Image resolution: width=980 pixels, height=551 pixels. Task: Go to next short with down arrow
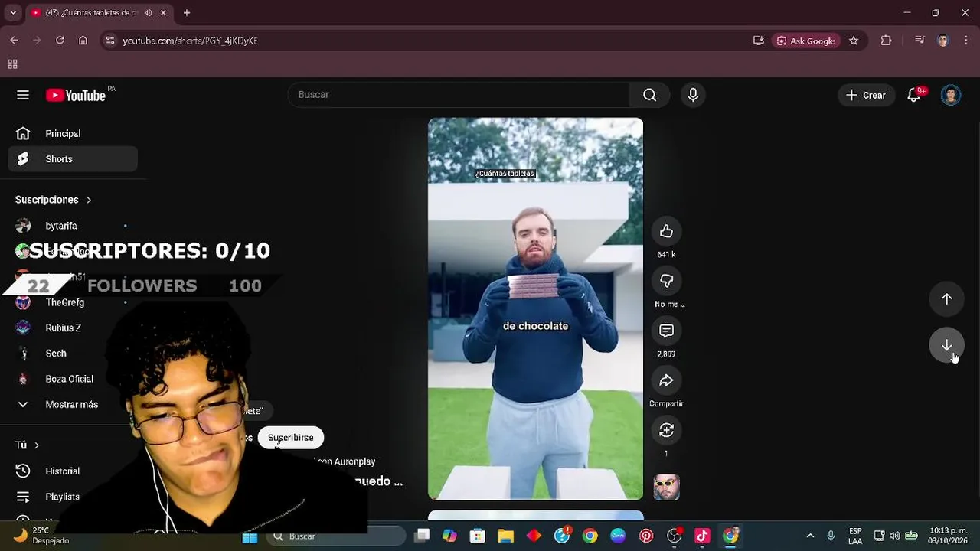tap(946, 345)
